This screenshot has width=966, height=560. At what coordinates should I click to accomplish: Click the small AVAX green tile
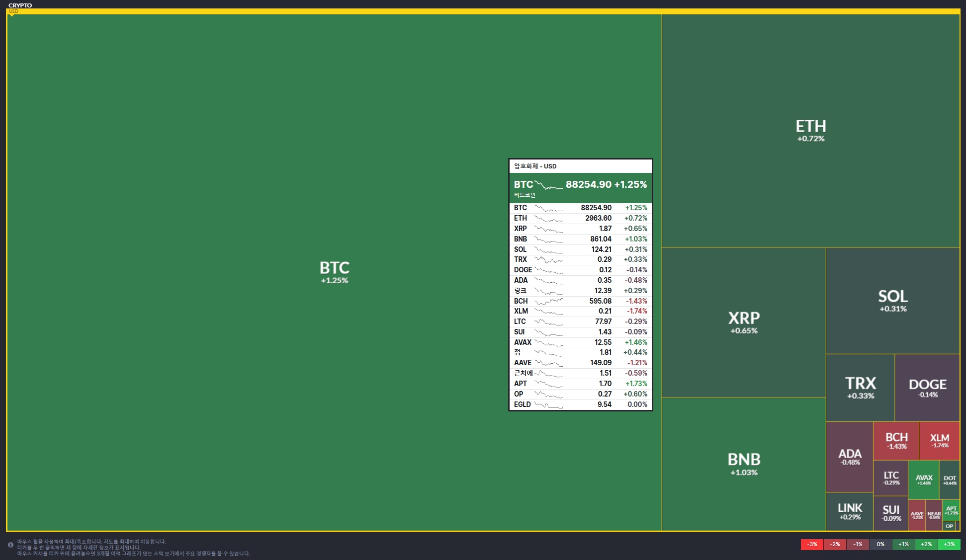(924, 480)
